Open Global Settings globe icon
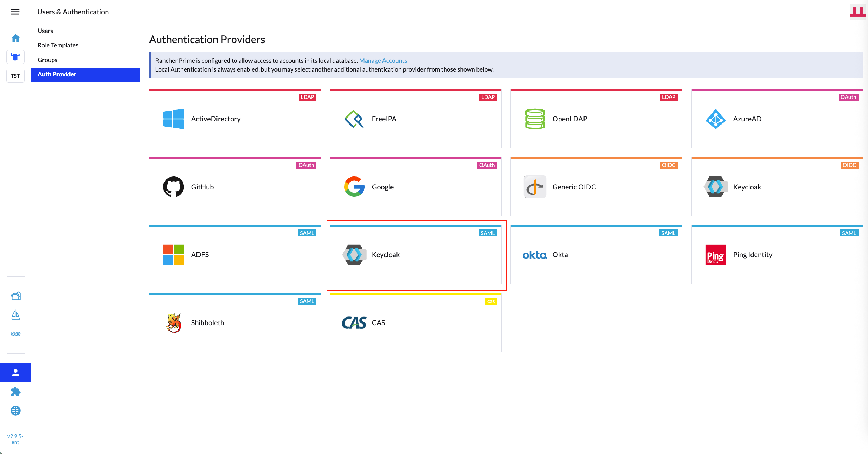 coord(15,410)
